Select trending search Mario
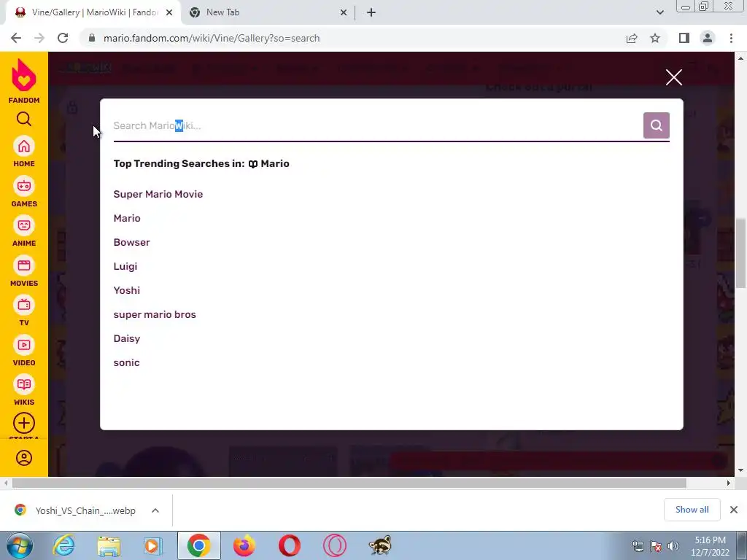 pos(127,218)
